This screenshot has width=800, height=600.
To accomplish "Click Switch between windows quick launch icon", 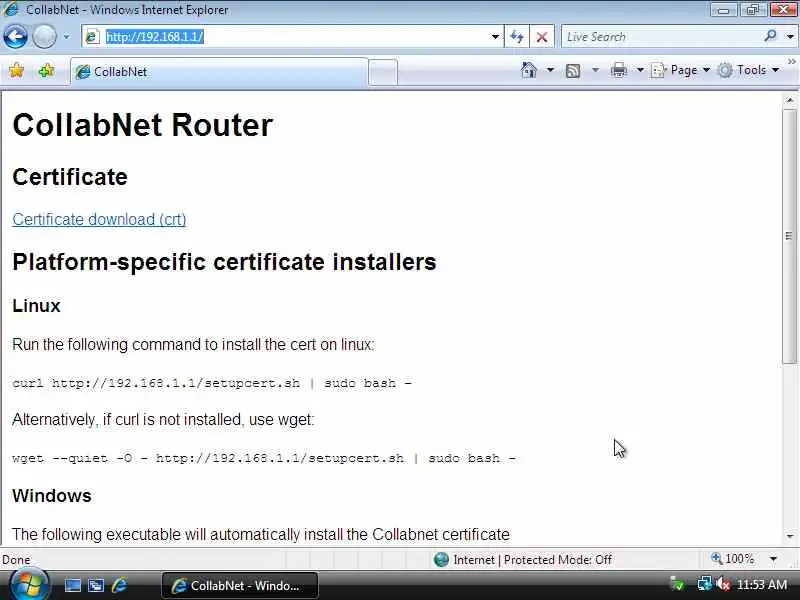I will click(95, 585).
